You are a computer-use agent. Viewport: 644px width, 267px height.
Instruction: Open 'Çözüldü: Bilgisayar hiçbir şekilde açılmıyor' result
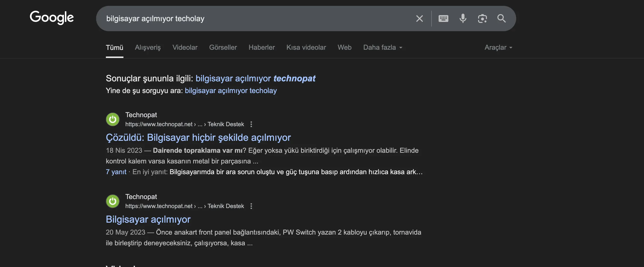(198, 138)
